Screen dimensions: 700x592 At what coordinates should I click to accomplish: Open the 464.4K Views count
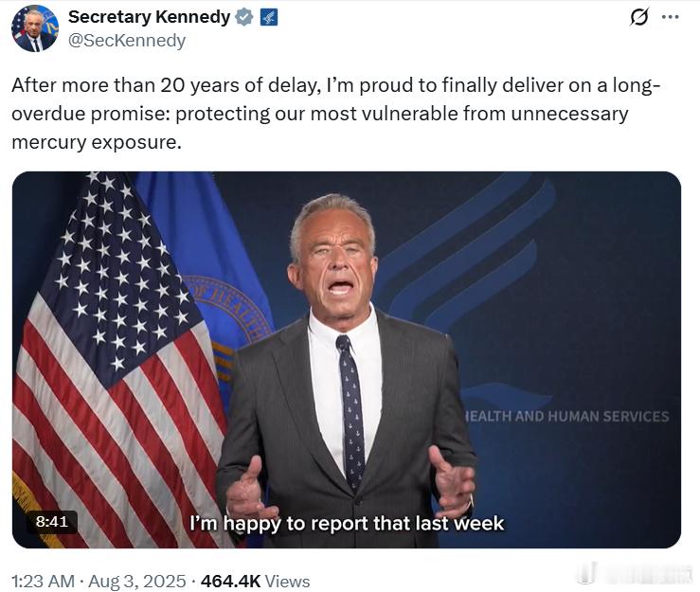pyautogui.click(x=256, y=582)
